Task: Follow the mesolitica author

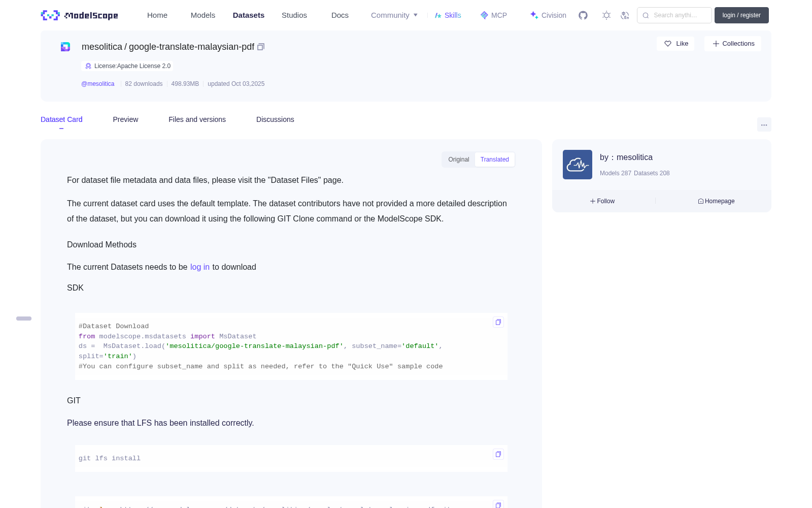Action: coord(602,201)
